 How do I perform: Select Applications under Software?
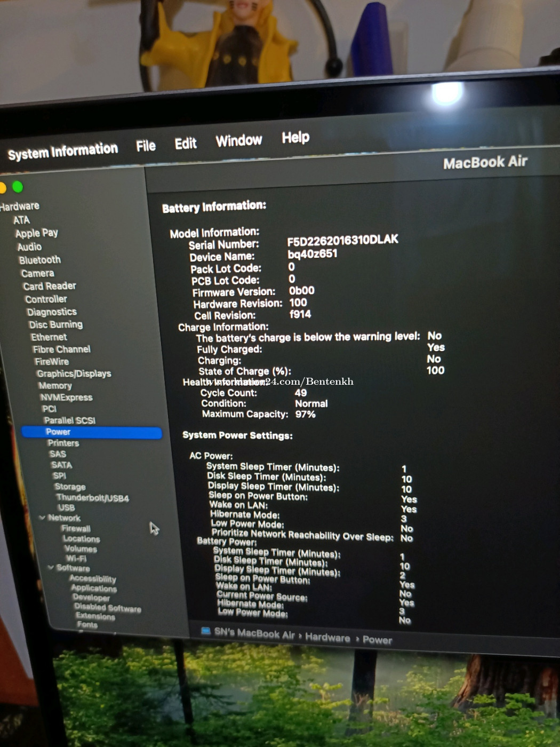(x=94, y=588)
